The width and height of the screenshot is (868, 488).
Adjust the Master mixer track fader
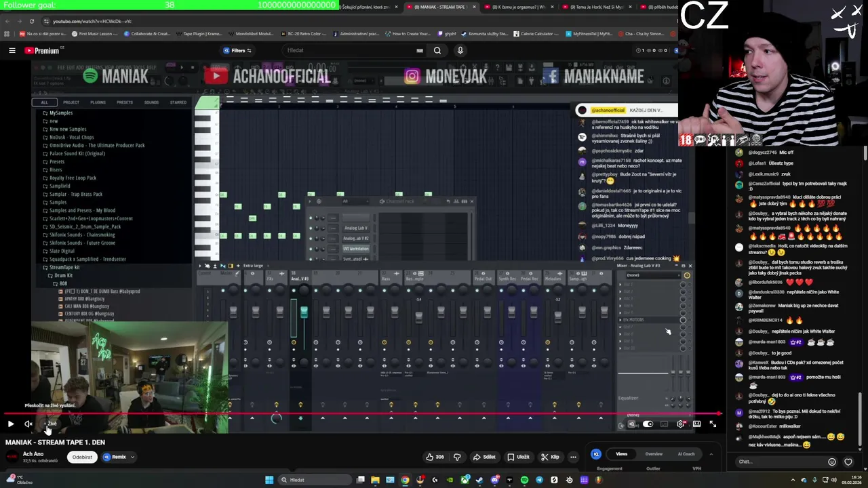click(233, 311)
